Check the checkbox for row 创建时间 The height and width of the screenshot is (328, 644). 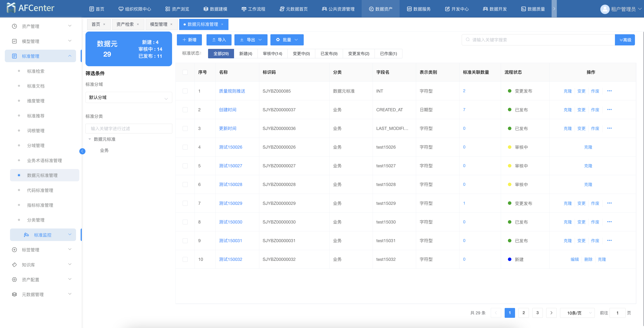[x=185, y=110]
